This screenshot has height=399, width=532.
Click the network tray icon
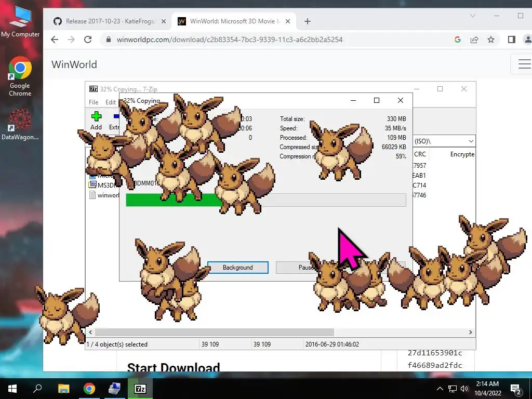point(453,389)
